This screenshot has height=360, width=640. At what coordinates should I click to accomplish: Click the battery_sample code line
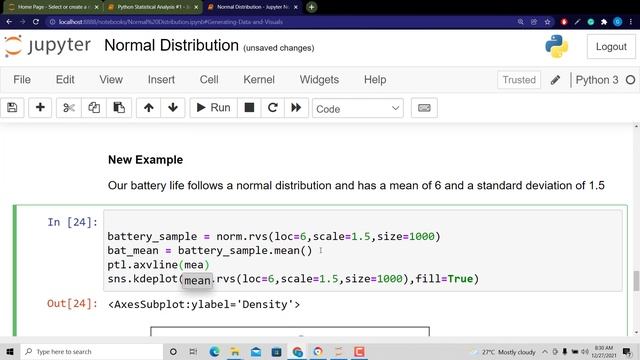[x=274, y=236]
